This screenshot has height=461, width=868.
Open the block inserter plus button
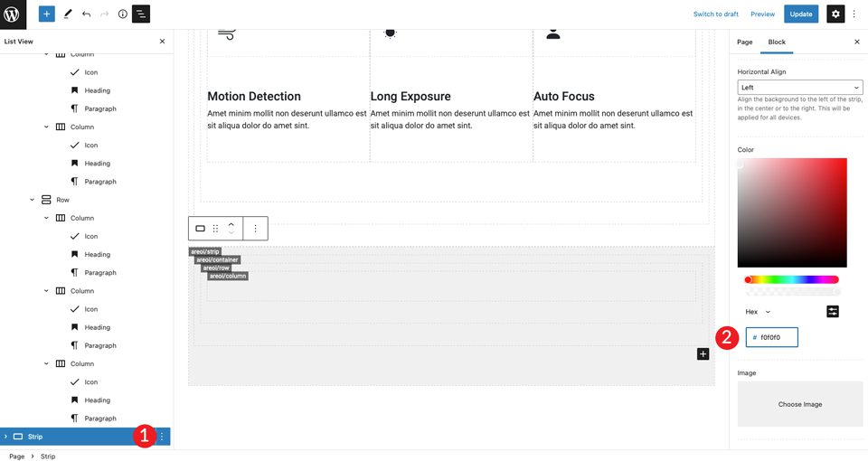click(x=47, y=14)
